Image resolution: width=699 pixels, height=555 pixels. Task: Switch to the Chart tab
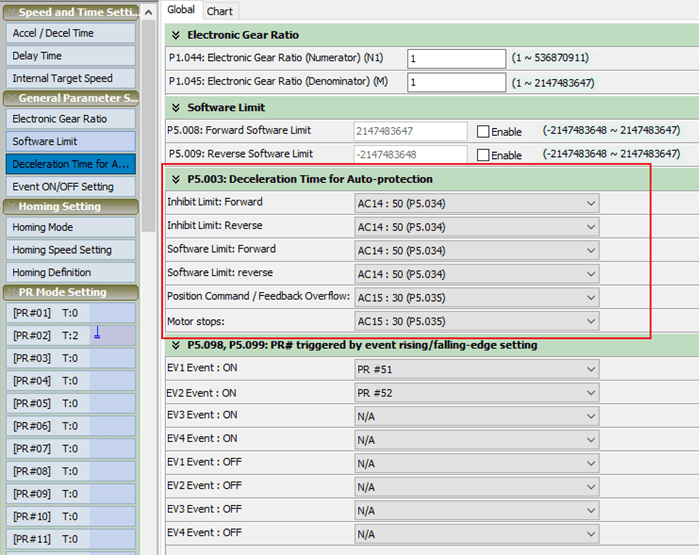(220, 11)
